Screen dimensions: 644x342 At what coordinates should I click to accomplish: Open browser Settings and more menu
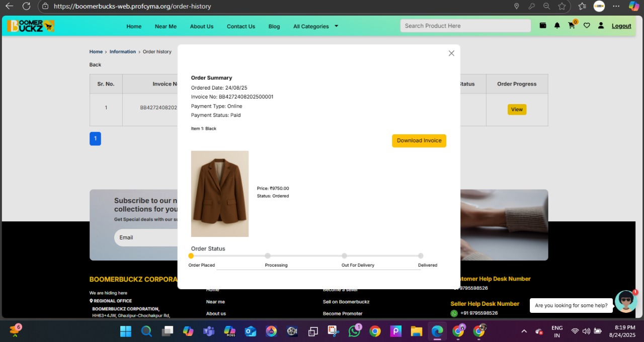616,6
